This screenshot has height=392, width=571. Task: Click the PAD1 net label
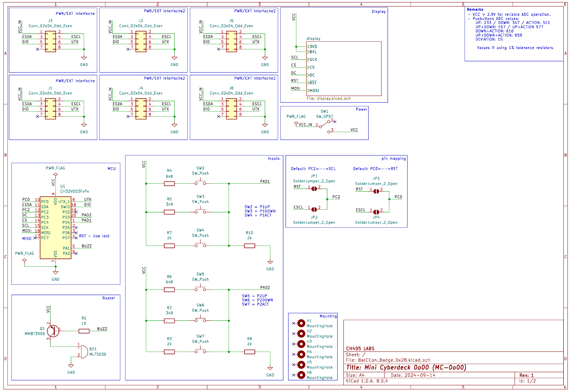pos(265,181)
